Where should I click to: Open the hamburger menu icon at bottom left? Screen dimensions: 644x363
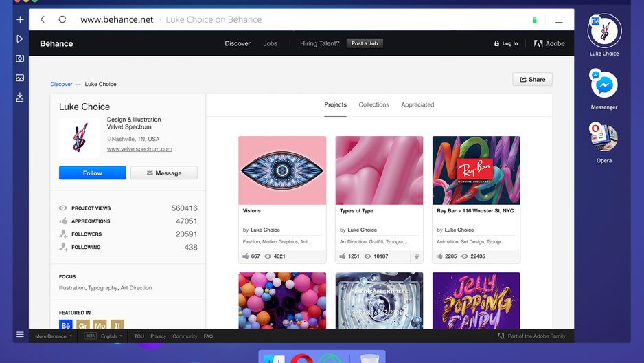[x=20, y=335]
